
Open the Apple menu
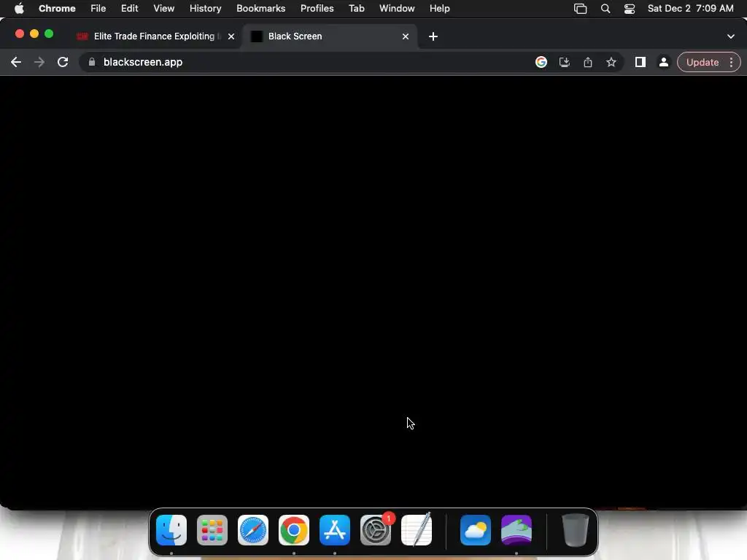19,9
